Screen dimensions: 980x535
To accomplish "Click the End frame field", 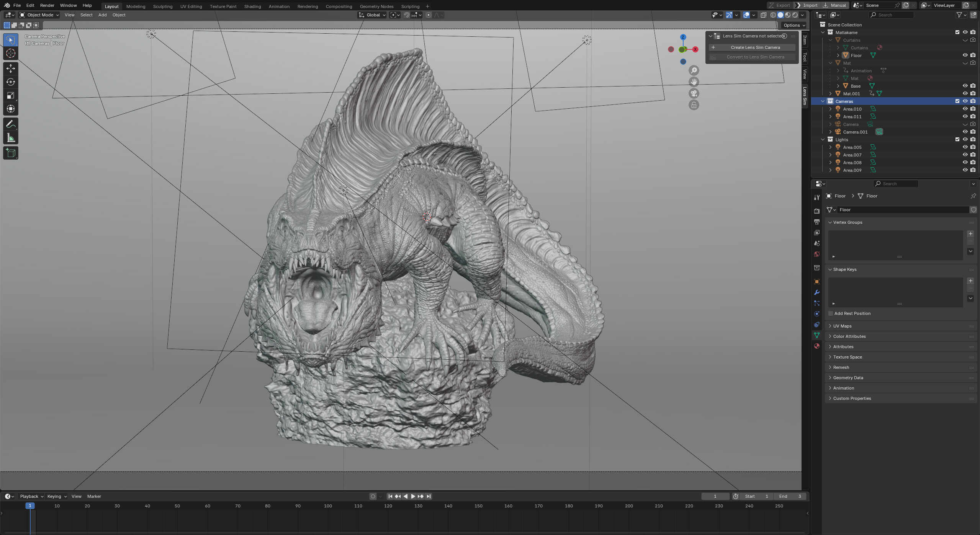I will (x=790, y=496).
